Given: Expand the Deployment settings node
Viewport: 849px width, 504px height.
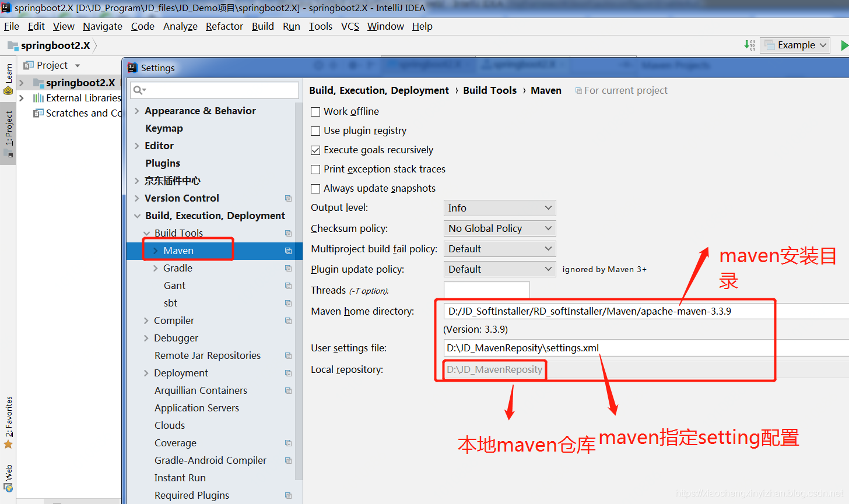Looking at the screenshot, I should tap(146, 373).
